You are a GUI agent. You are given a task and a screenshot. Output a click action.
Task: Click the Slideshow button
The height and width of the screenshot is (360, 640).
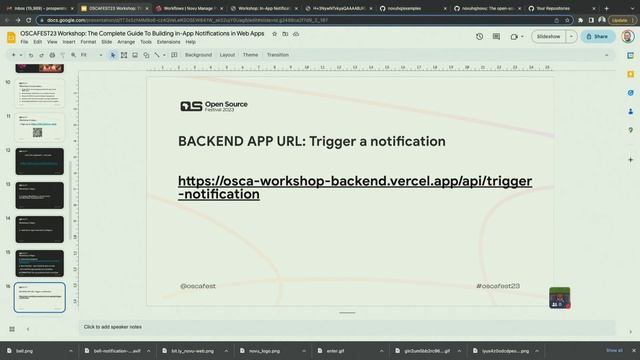click(x=549, y=36)
